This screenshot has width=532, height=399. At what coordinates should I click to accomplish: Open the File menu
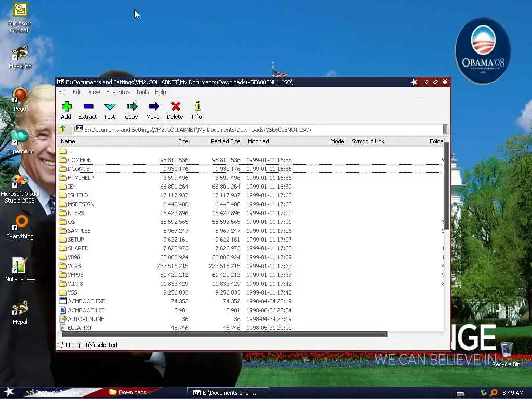tap(62, 92)
